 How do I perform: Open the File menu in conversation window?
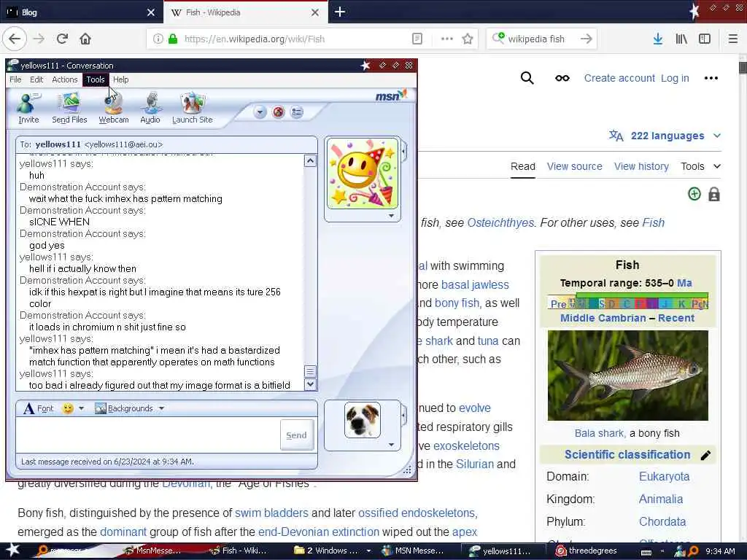tap(15, 79)
